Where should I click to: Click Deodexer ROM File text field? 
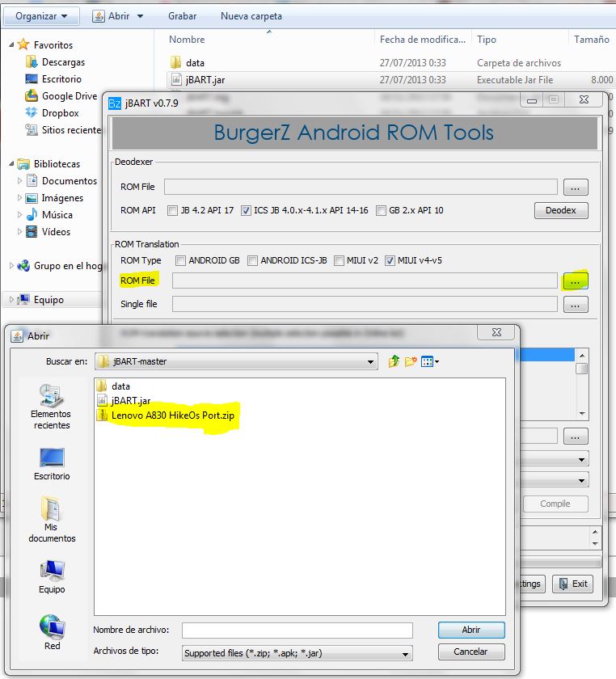pyautogui.click(x=361, y=187)
